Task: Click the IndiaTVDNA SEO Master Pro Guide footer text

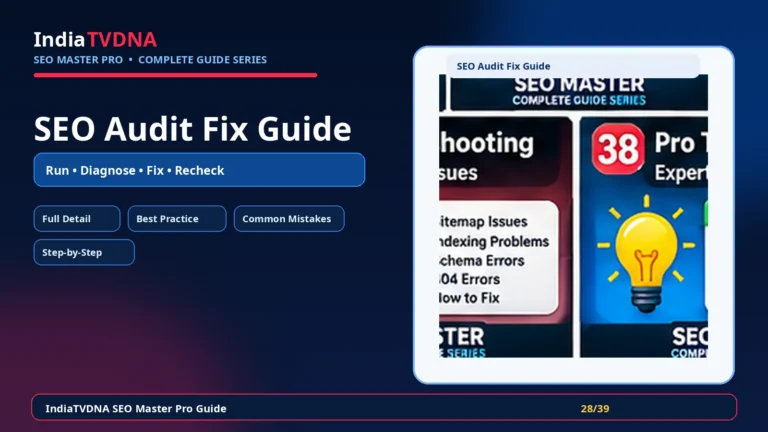Action: tap(136, 408)
